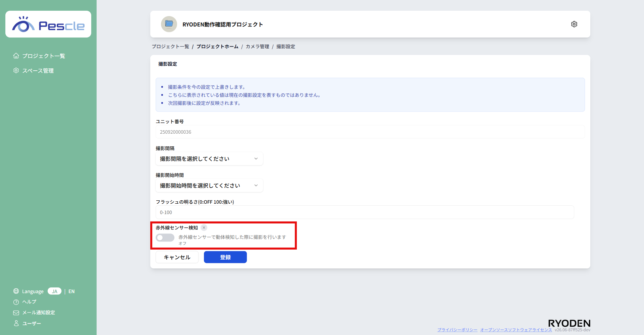The width and height of the screenshot is (644, 335).
Task: Click the ユニット番号 field
Action: 370,132
